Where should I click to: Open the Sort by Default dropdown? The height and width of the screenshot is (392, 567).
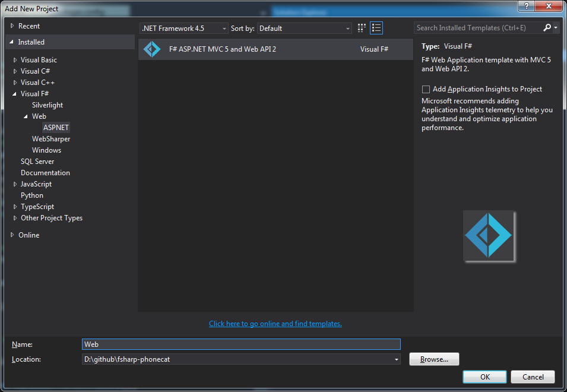click(x=304, y=28)
